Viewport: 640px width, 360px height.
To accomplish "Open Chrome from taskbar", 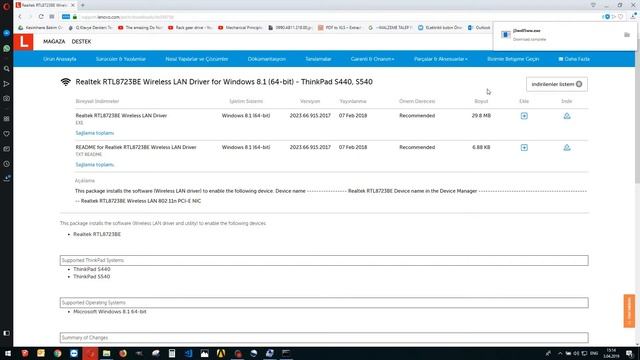I will (57, 353).
